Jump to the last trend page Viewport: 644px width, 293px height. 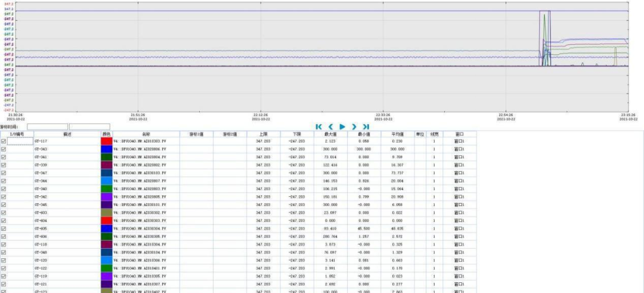click(366, 127)
